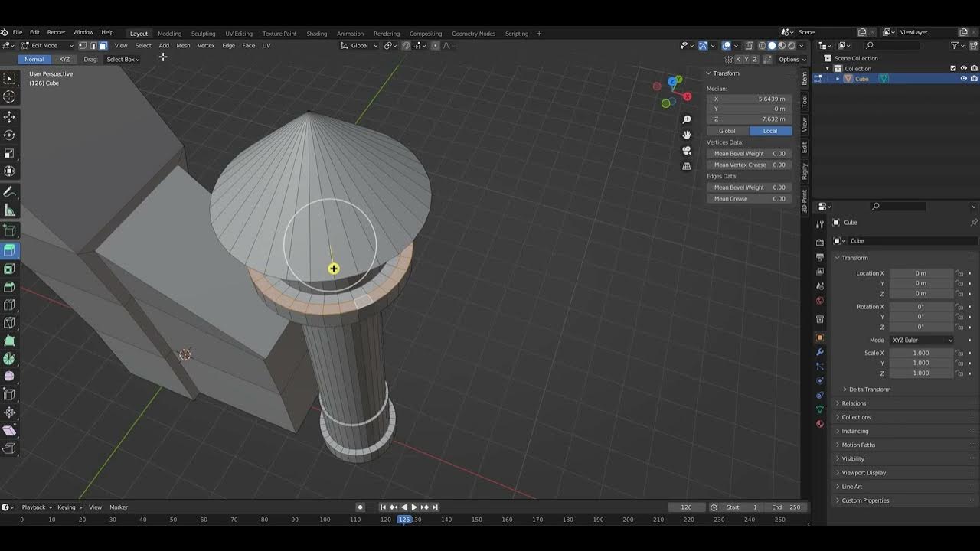
Task: Select the Knife tool
Action: pos(9,323)
